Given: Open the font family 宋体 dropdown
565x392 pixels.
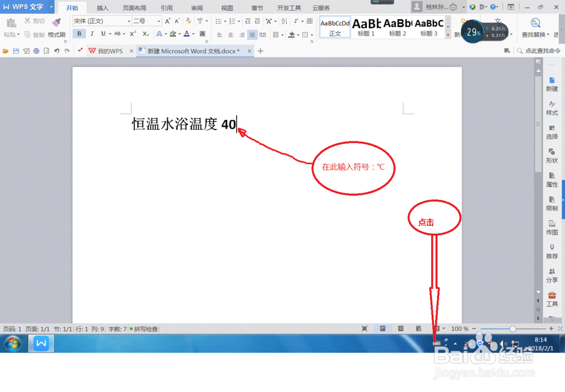Looking at the screenshot, I should pyautogui.click(x=128, y=21).
